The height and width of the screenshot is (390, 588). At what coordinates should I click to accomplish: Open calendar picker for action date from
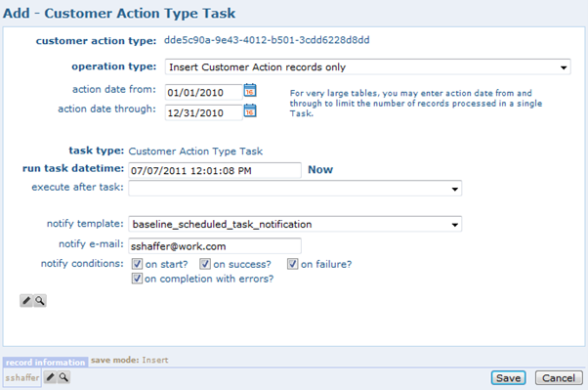tap(250, 91)
